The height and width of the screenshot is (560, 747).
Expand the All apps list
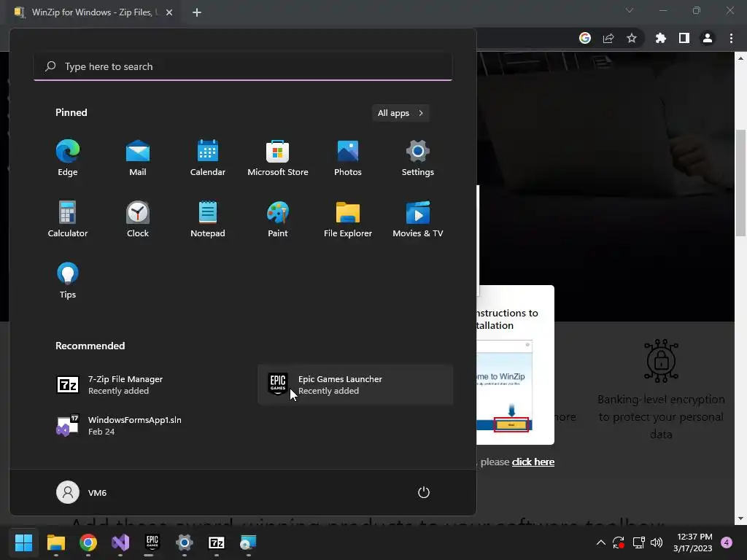400,113
